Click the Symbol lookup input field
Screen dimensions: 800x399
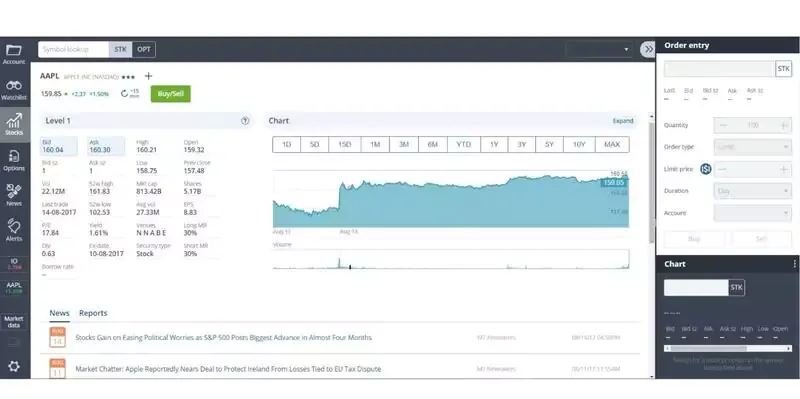pos(73,49)
